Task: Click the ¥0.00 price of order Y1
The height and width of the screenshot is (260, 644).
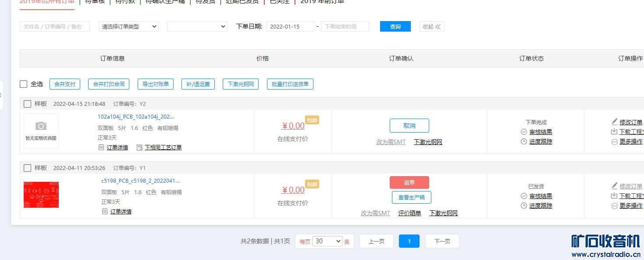Action: click(293, 190)
